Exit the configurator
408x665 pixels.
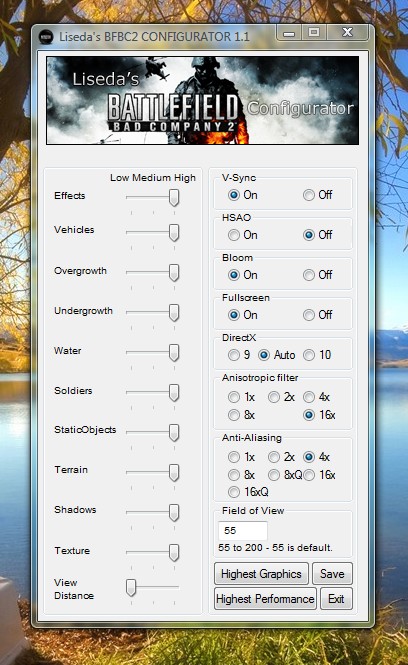click(336, 599)
